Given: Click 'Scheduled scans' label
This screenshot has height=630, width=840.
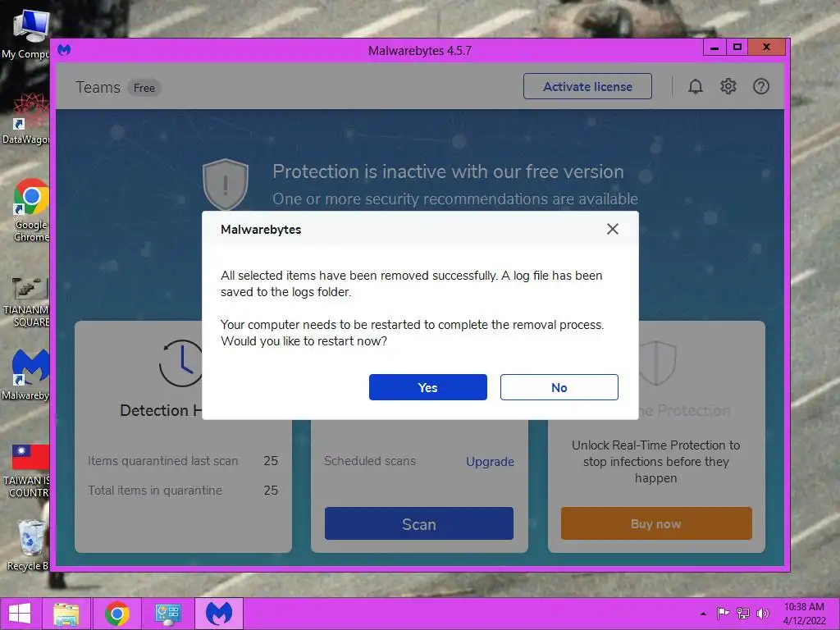Looking at the screenshot, I should (370, 461).
